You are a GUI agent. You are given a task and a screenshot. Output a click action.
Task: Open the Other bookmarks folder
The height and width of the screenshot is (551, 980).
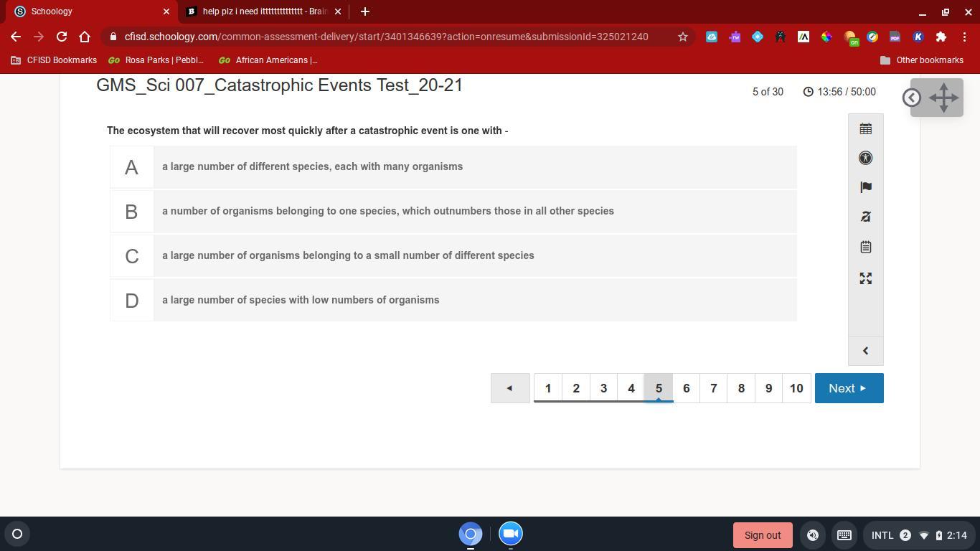922,60
